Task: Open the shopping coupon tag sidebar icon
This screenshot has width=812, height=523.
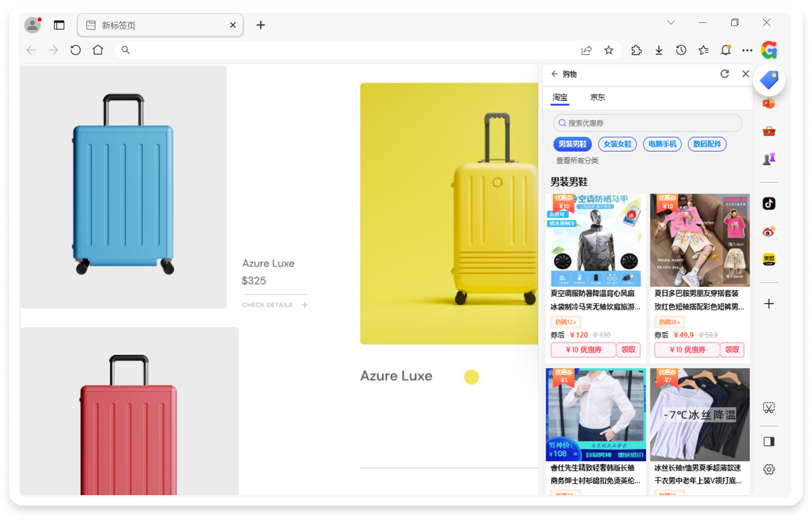Action: (x=769, y=80)
